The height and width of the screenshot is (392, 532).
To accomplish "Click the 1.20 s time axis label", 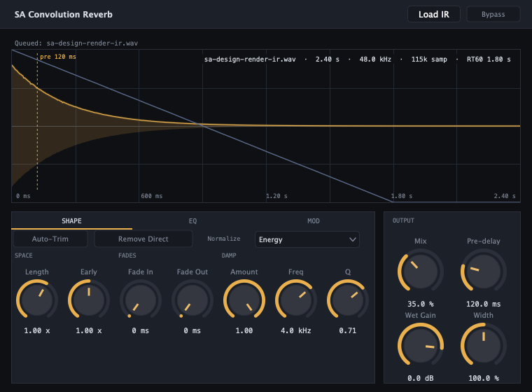I will (x=277, y=196).
